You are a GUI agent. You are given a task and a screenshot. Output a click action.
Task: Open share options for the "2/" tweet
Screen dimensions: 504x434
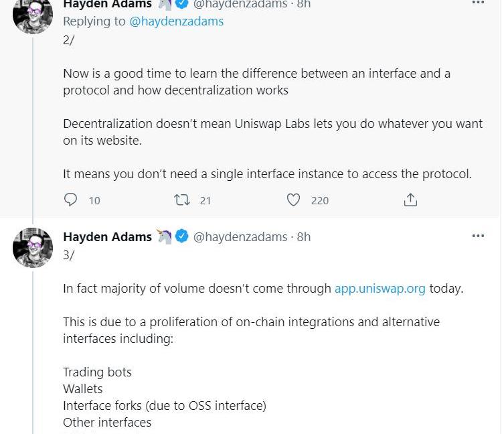tap(410, 200)
